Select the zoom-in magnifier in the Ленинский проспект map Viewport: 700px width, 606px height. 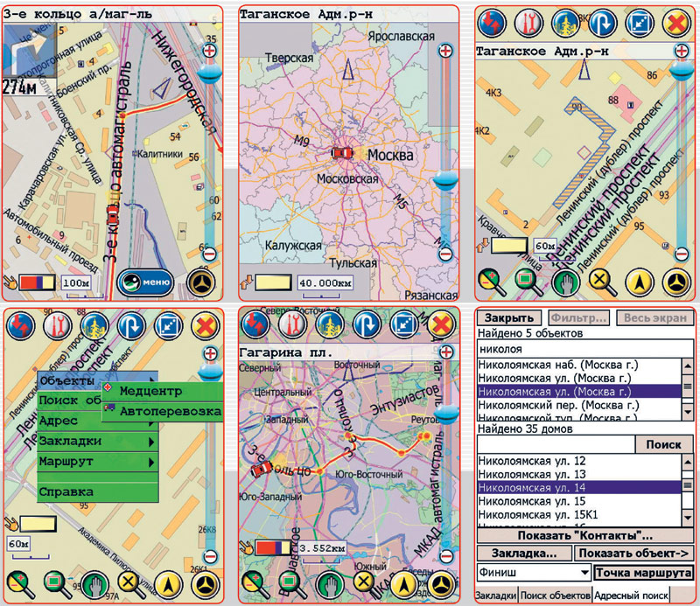click(492, 282)
